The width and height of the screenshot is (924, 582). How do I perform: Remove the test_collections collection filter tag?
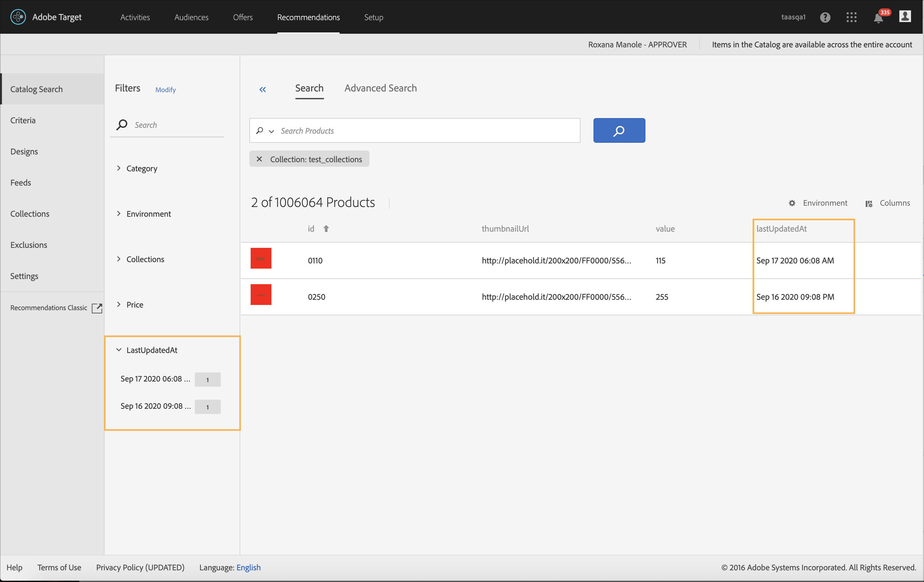point(259,159)
